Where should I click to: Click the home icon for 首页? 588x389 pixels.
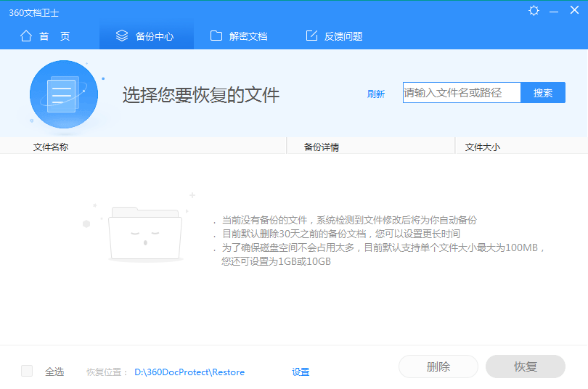coord(26,36)
